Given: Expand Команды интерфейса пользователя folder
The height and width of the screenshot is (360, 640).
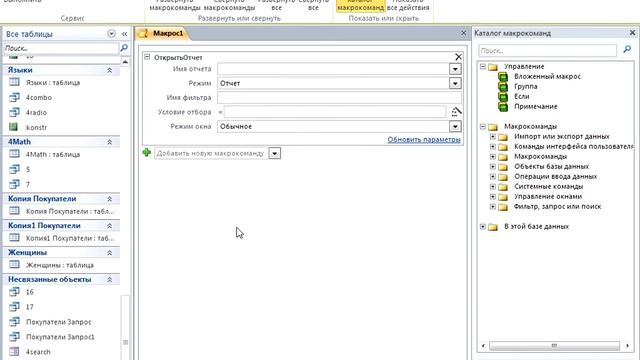Looking at the screenshot, I should [x=493, y=146].
